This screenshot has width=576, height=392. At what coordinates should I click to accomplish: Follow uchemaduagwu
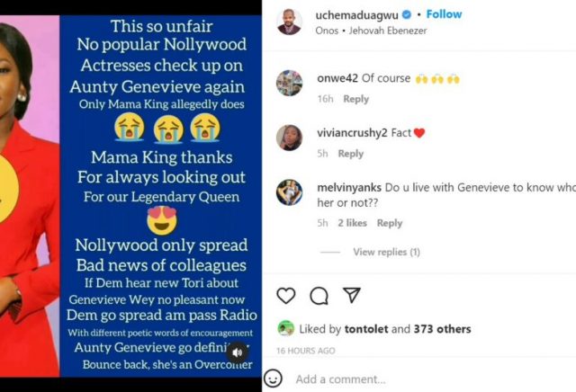pos(444,14)
